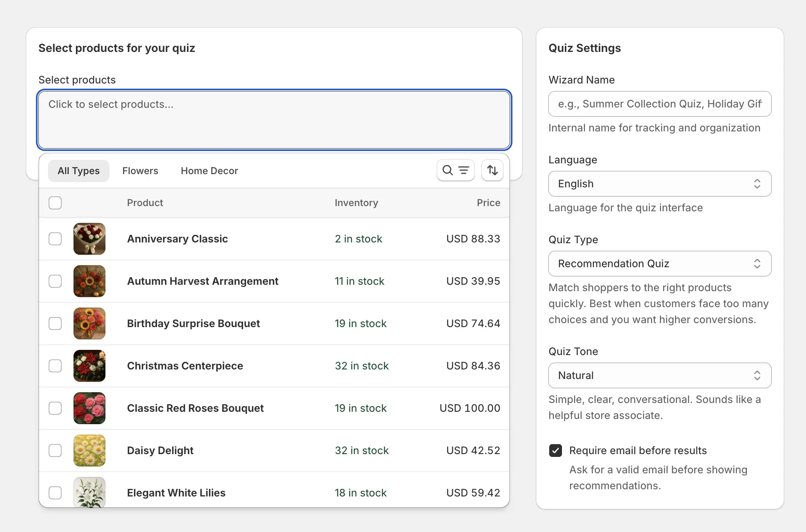Click the Elegant White Lilies product name

176,493
